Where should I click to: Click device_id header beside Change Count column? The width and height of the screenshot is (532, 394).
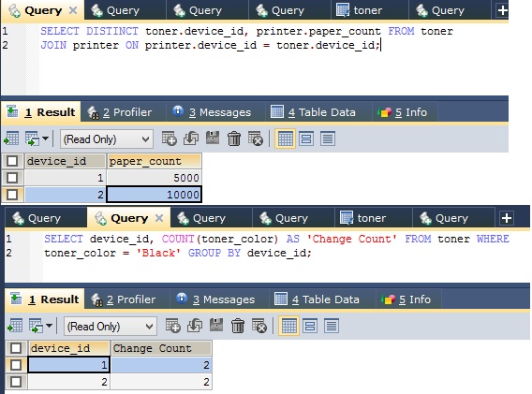(x=69, y=348)
